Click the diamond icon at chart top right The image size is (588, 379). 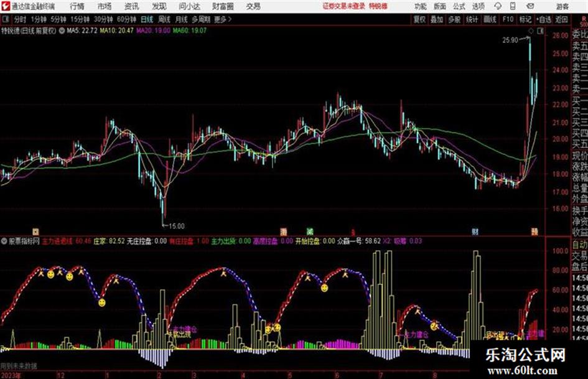(531, 32)
